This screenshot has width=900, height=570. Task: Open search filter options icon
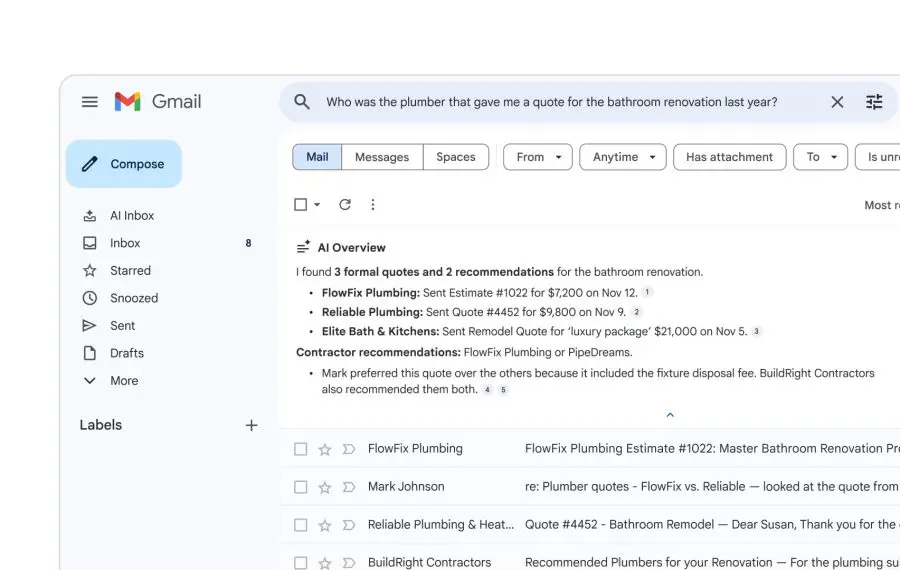pos(874,102)
